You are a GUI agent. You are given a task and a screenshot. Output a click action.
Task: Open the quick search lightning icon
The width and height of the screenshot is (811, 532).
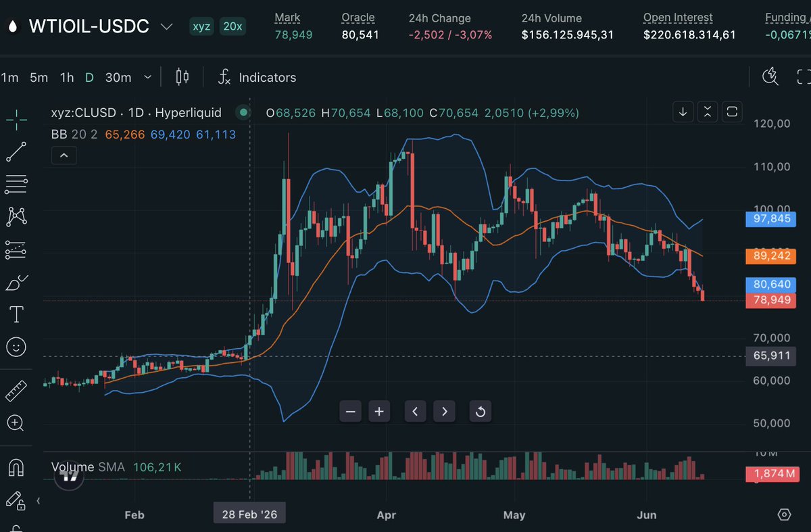(770, 76)
